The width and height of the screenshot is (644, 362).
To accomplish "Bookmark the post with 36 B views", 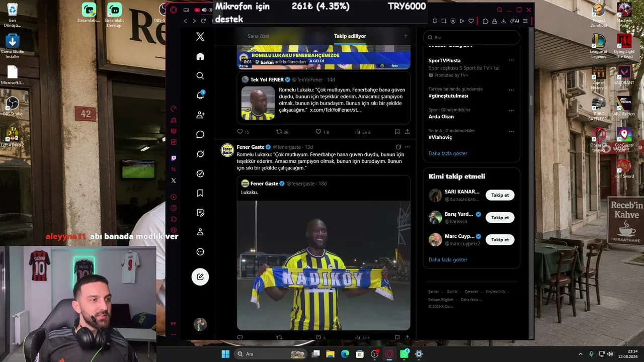I will [397, 132].
